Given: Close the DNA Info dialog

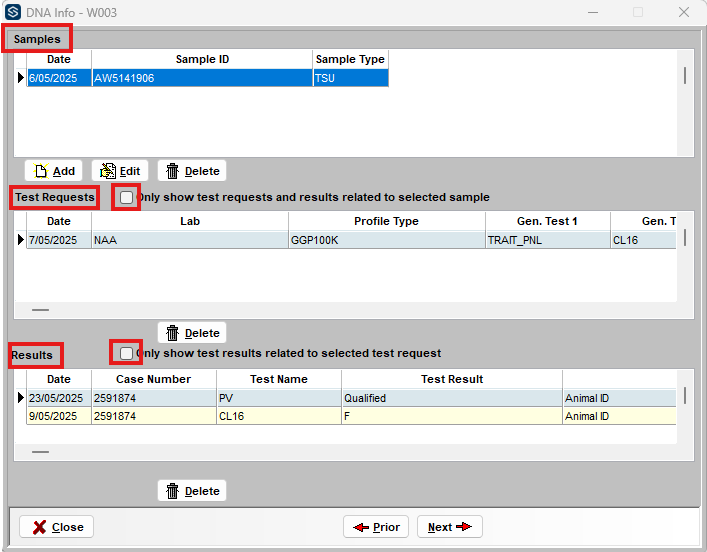Looking at the screenshot, I should click(56, 527).
